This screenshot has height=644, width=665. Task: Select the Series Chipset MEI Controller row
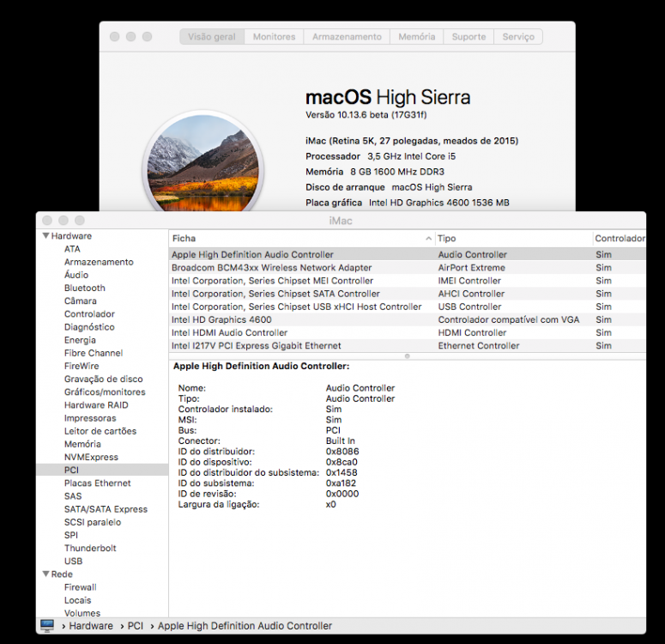[407, 281]
